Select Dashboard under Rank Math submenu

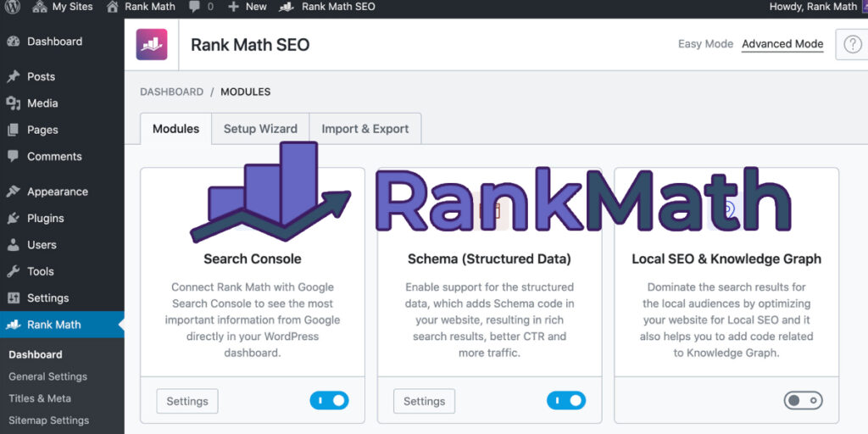tap(36, 354)
